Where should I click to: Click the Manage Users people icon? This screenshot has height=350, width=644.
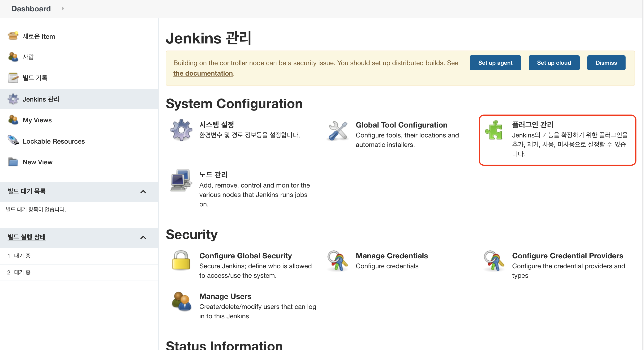(x=181, y=302)
